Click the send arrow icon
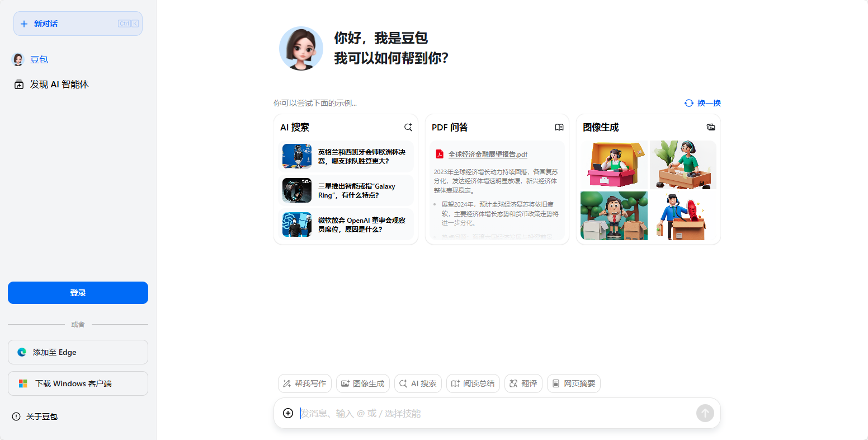 tap(705, 413)
